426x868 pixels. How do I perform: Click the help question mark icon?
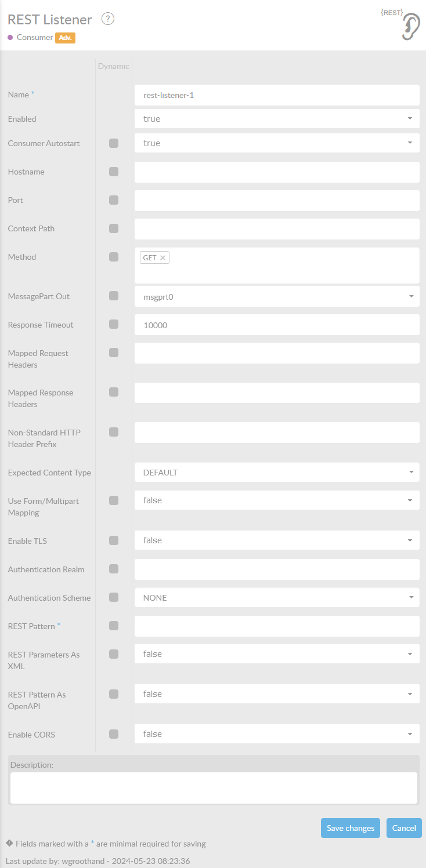[x=108, y=19]
